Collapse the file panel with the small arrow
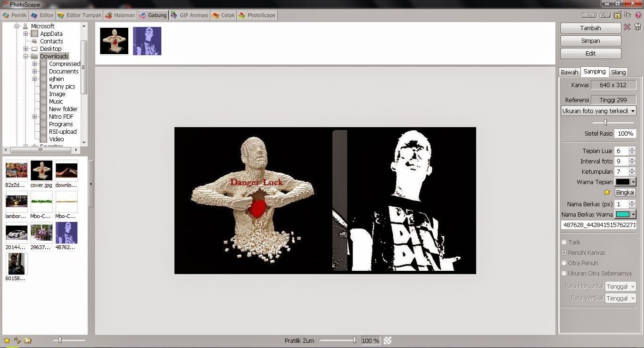This screenshot has width=644, height=348. tap(91, 184)
